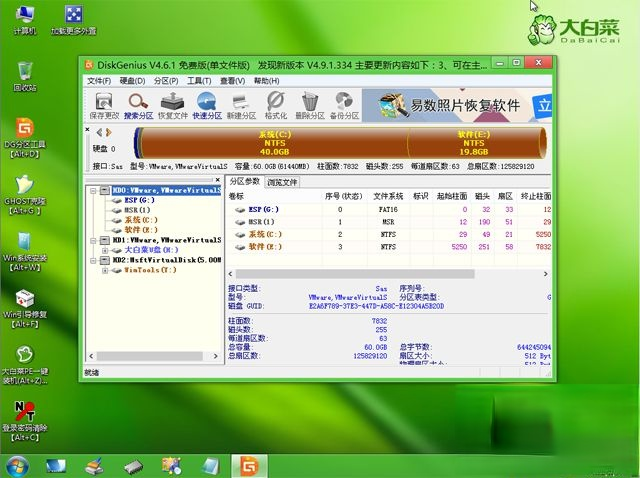Click the Save Changes (保存更改) toolbar icon
The width and height of the screenshot is (640, 478).
click(104, 106)
